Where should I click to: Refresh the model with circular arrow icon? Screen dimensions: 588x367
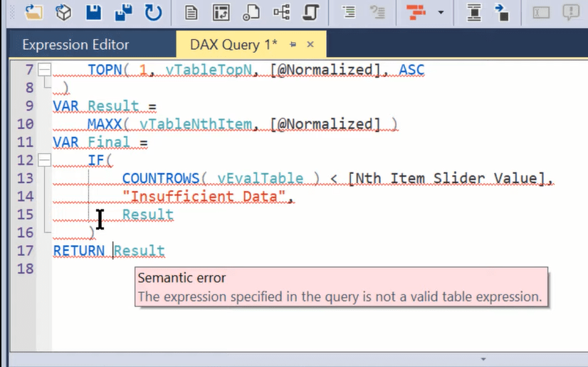click(x=153, y=12)
